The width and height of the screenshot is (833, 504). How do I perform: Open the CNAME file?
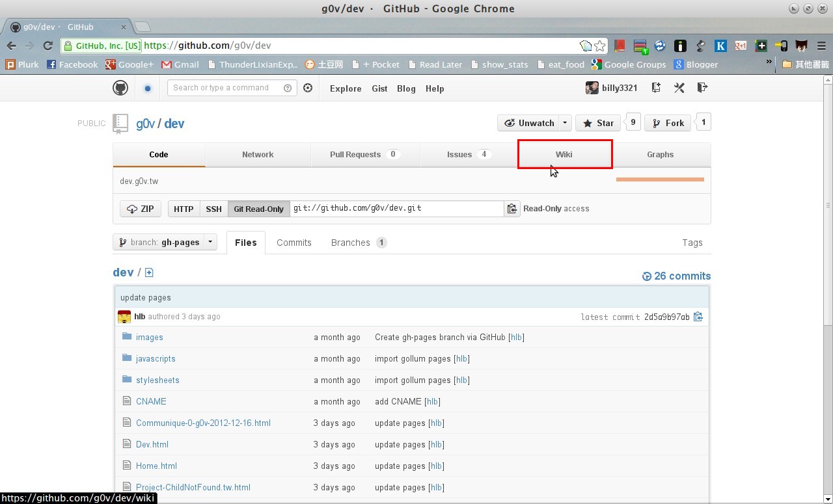pos(151,401)
